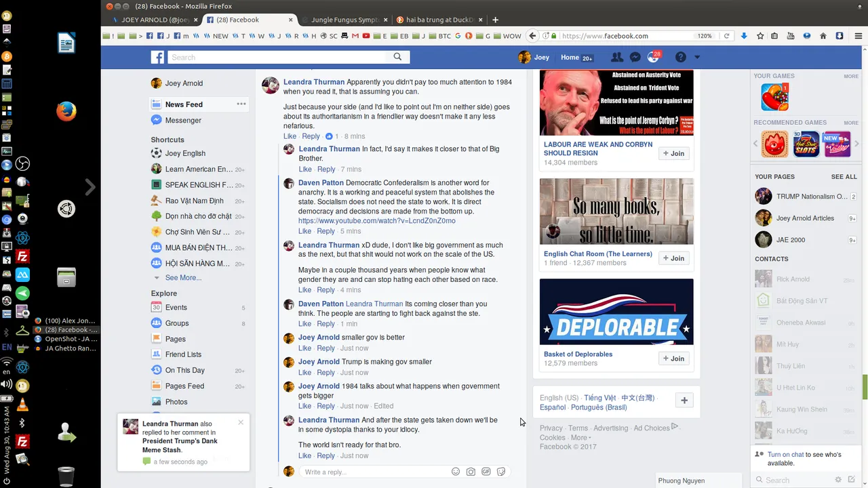Reload the page in Firefox
Screen dimensions: 868x488
[727, 36]
